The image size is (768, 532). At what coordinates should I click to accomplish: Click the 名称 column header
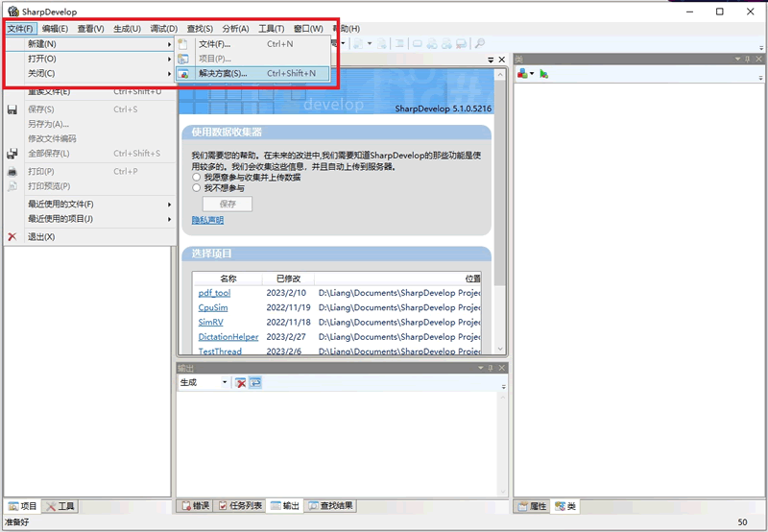tap(228, 278)
